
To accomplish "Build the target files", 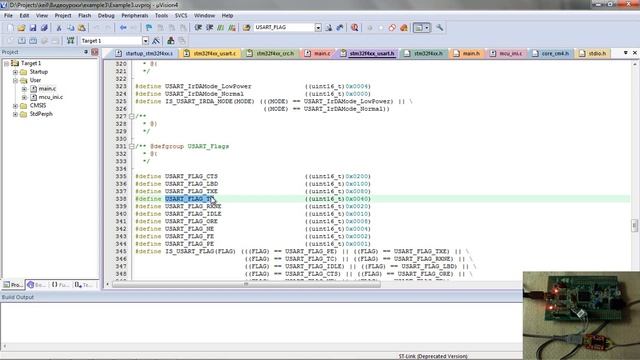I will coord(22,41).
